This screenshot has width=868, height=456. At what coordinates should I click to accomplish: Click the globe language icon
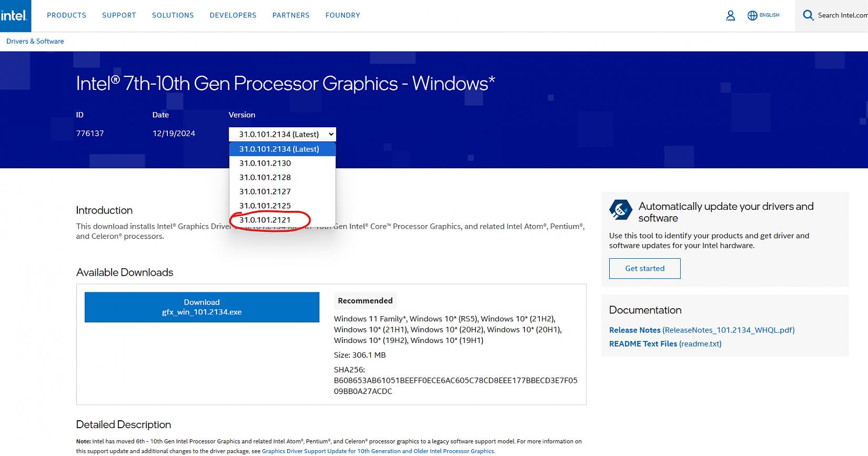(752, 16)
